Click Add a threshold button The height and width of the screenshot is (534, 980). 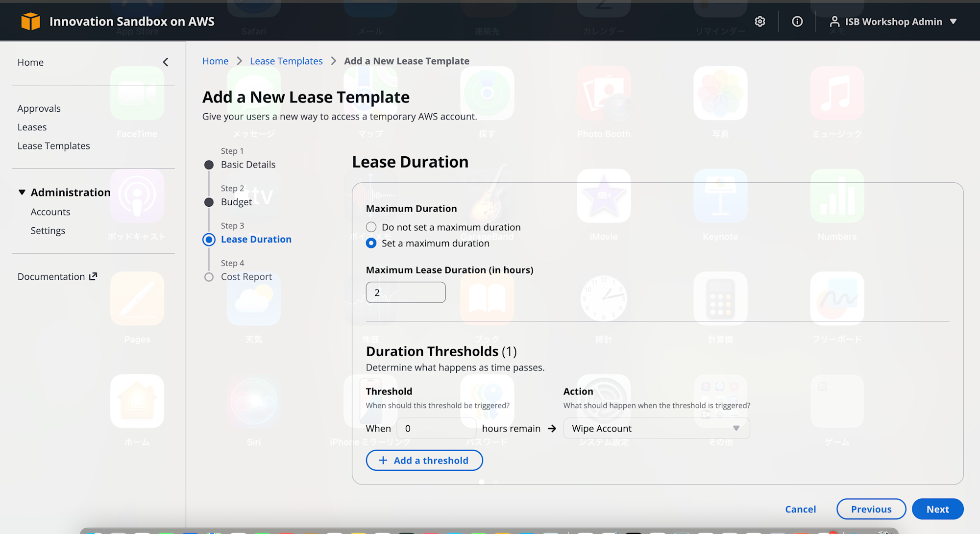pyautogui.click(x=424, y=460)
